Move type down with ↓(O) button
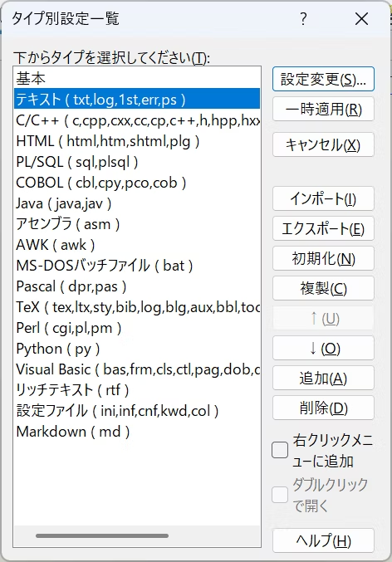 pos(323,348)
